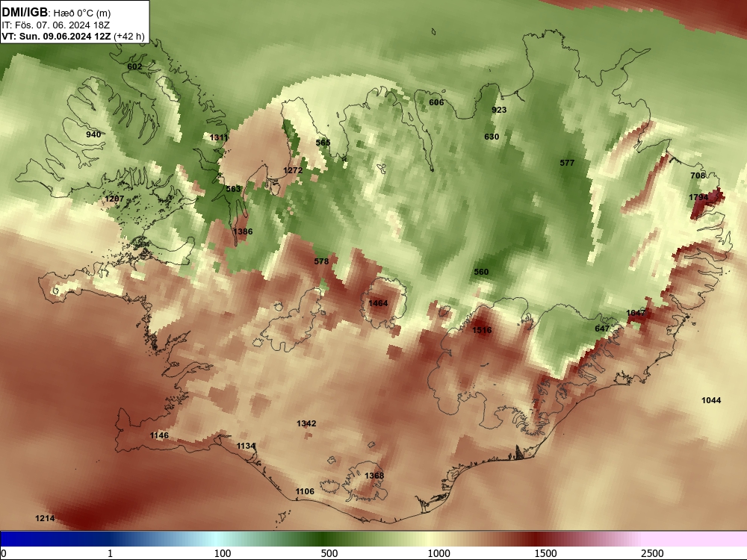Click the map value label 708
This screenshot has height=560, width=747.
698,175
